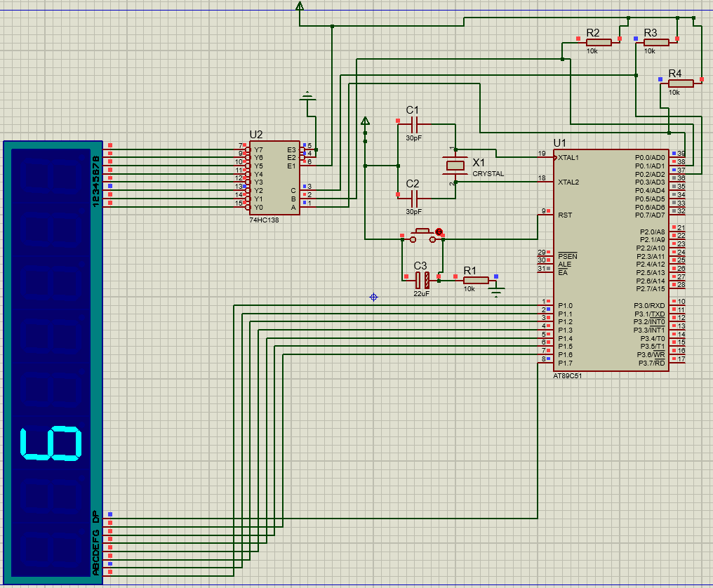
Task: Click the '12345678' digit select label
Action: 96,182
